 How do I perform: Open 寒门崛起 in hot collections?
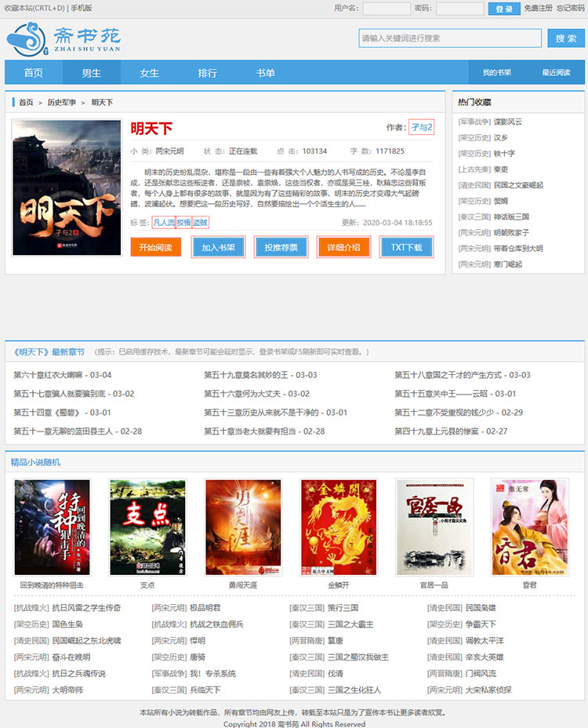(x=508, y=264)
